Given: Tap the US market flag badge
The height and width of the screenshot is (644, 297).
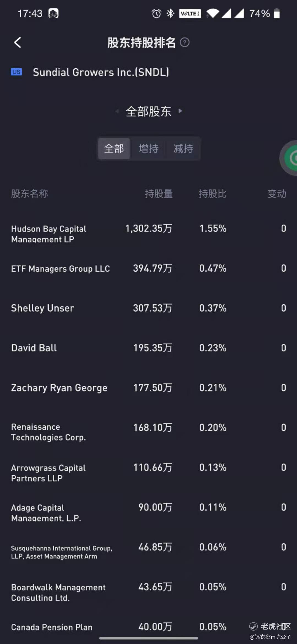Looking at the screenshot, I should [x=17, y=72].
